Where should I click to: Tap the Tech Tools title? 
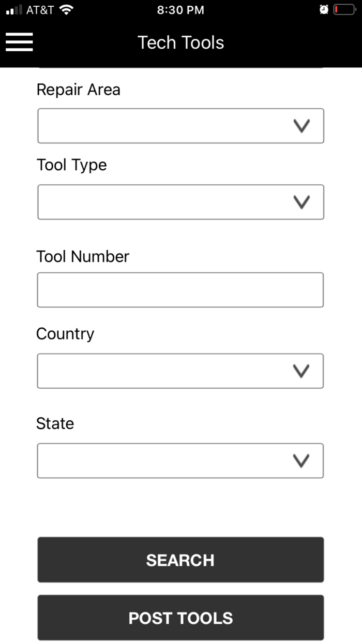pos(180,42)
